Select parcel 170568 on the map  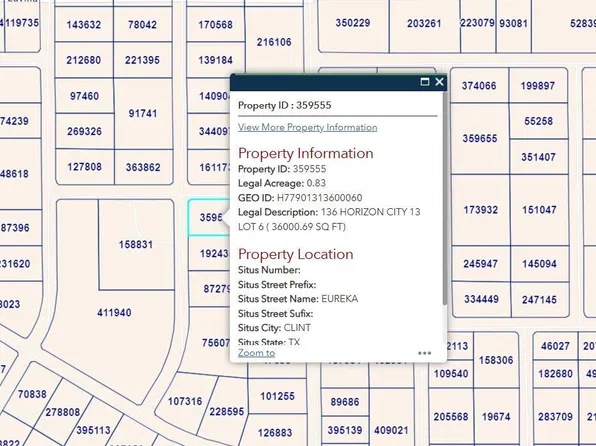point(215,25)
